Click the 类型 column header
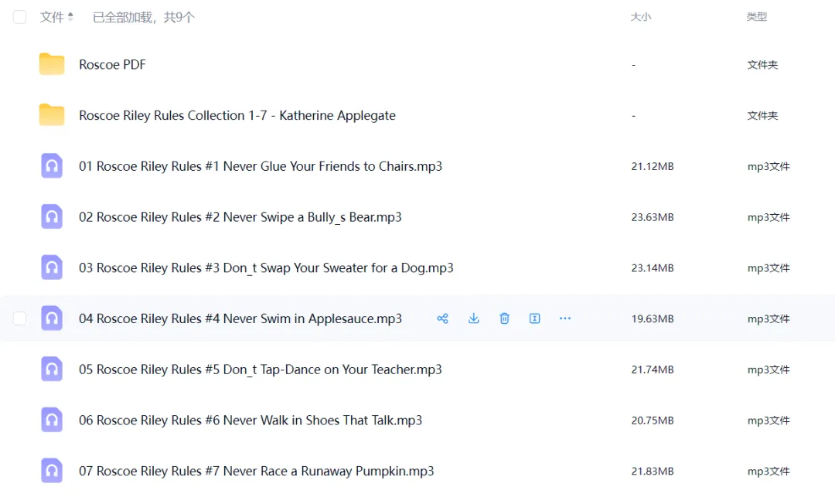Viewport: 835px width, 504px height. (757, 17)
